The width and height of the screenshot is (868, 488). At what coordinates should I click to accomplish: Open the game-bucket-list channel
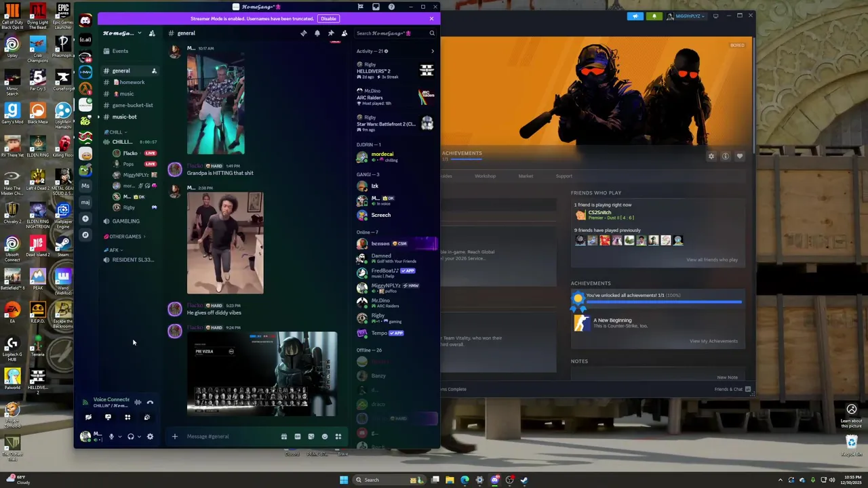coord(130,105)
